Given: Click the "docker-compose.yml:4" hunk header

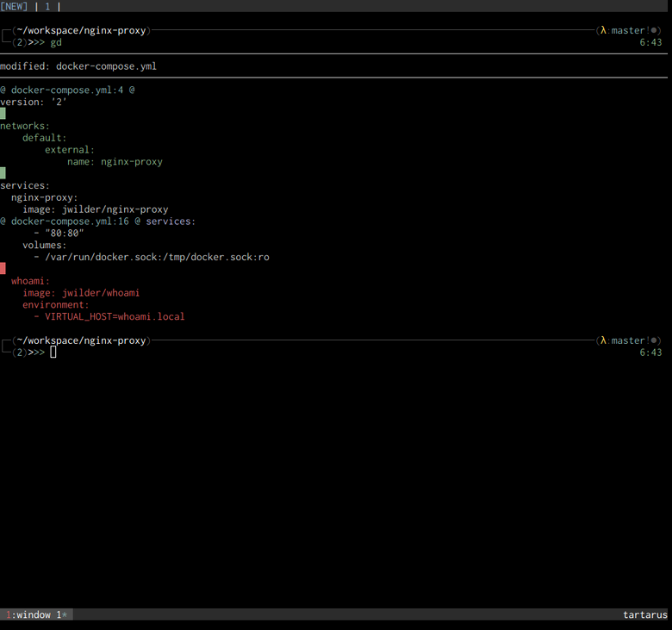Looking at the screenshot, I should [x=67, y=90].
